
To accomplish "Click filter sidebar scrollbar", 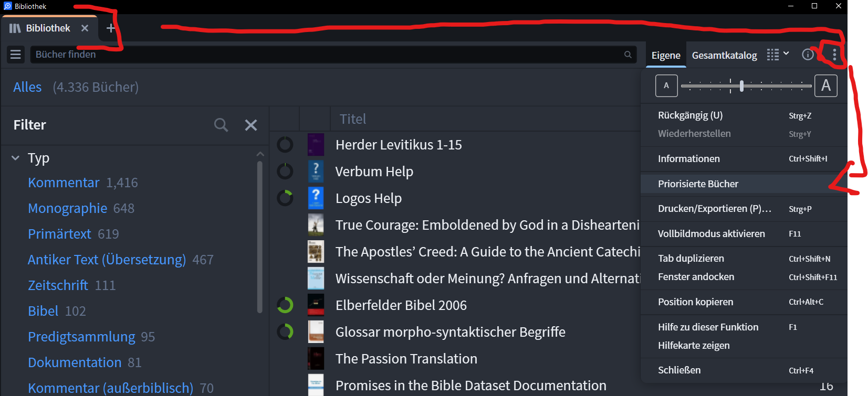I will point(259,236).
